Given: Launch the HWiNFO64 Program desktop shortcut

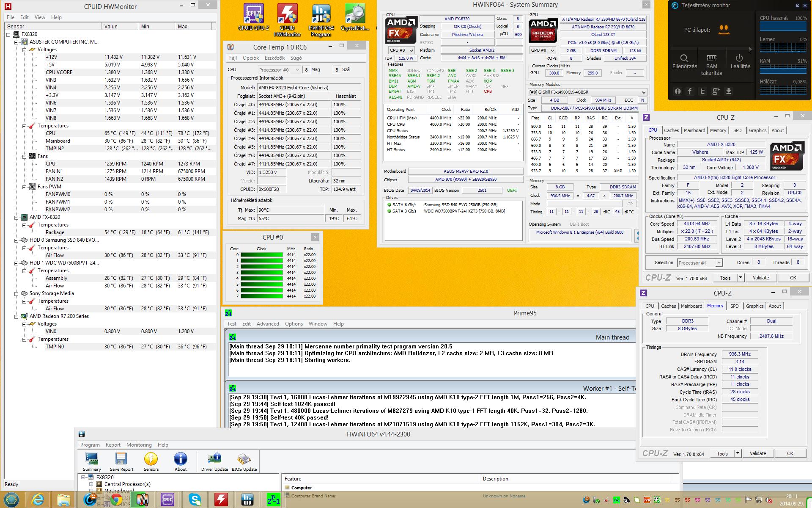Looking at the screenshot, I should pyautogui.click(x=321, y=19).
